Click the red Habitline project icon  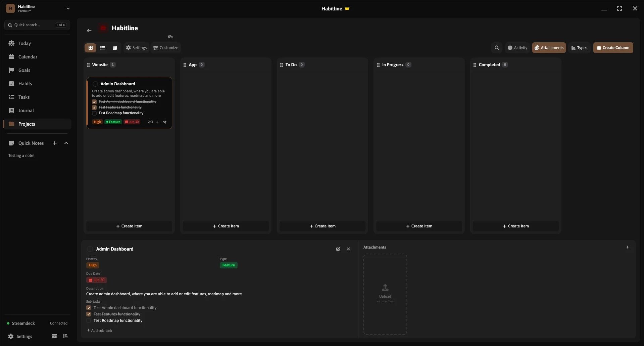coord(103,28)
